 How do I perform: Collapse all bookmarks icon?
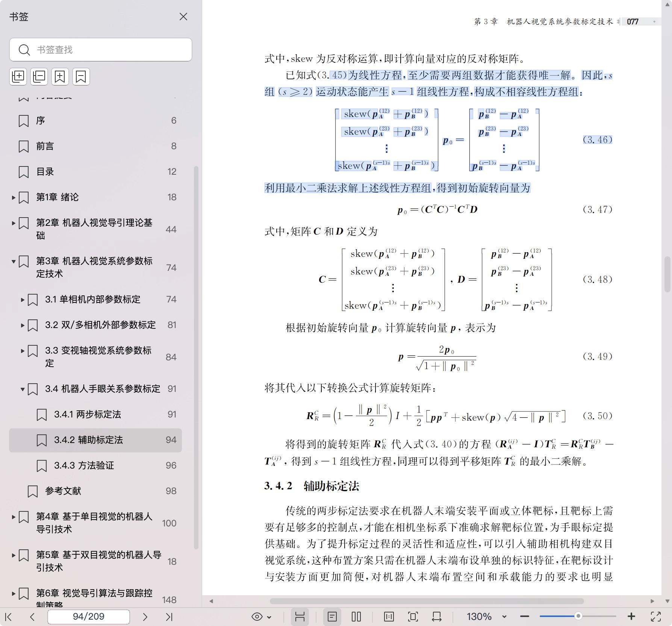pos(39,77)
